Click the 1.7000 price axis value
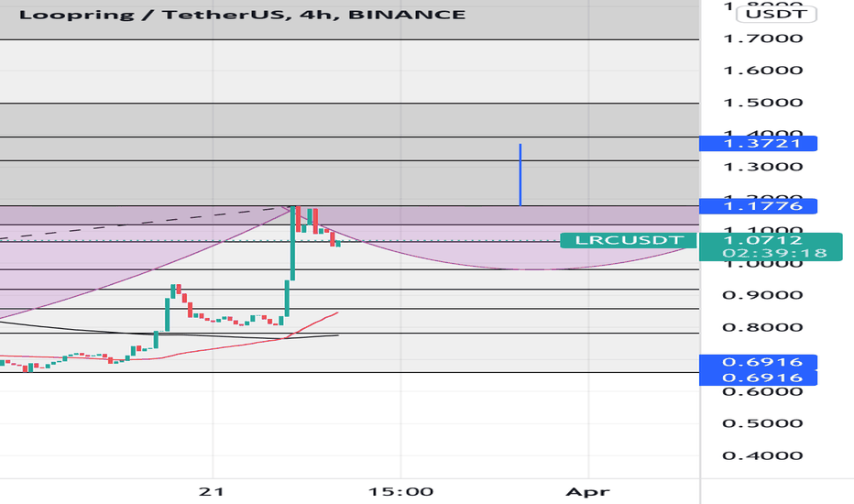This screenshot has height=504, width=854. click(762, 38)
